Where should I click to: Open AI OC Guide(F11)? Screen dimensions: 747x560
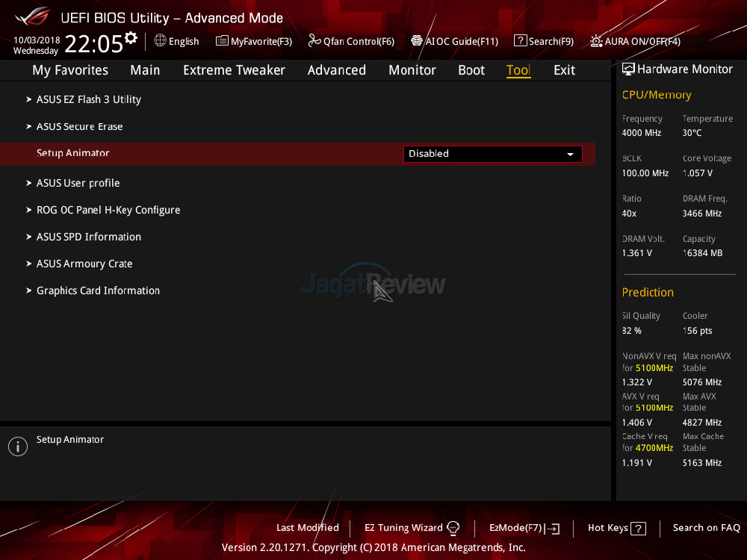pos(462,41)
